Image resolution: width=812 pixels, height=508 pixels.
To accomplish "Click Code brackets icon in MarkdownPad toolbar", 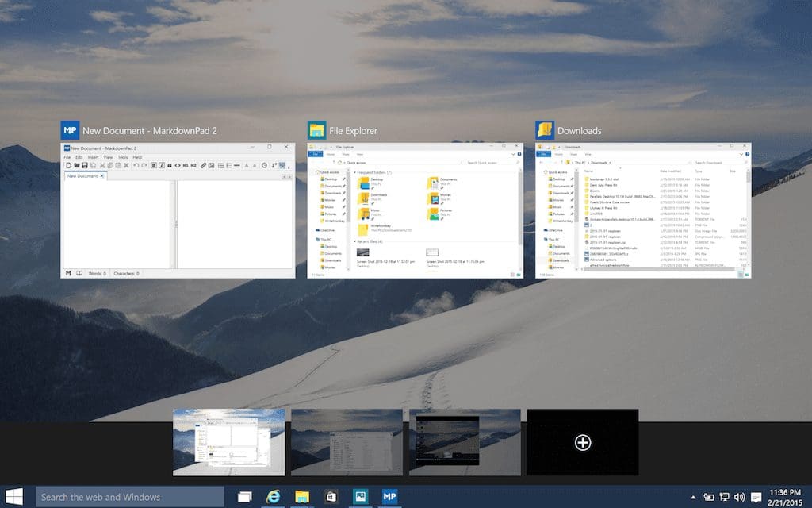I will (178, 165).
